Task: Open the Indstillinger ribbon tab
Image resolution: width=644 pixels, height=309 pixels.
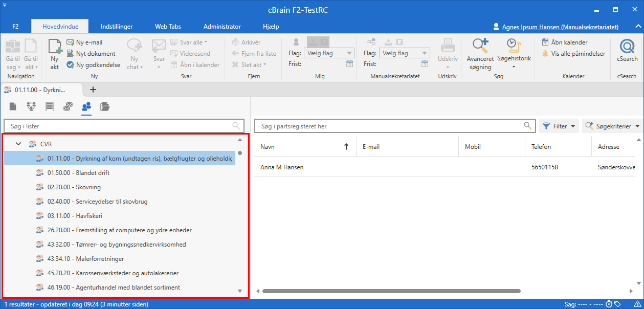Action: (117, 27)
